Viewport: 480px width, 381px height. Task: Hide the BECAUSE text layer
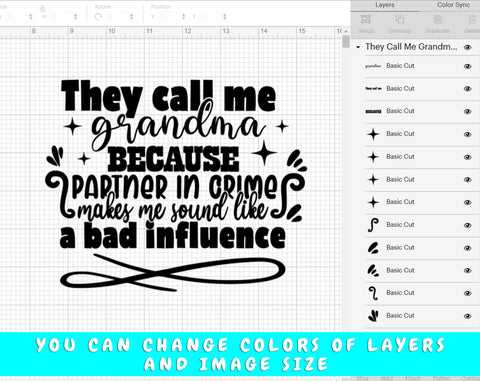click(468, 112)
